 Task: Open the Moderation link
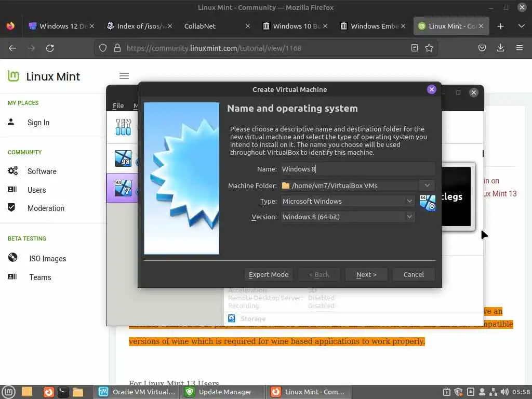tap(46, 208)
